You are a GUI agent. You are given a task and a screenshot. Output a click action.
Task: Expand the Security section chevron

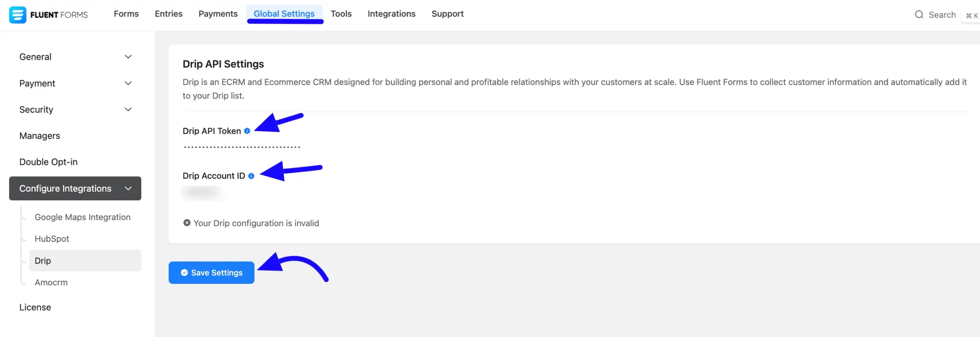point(128,109)
